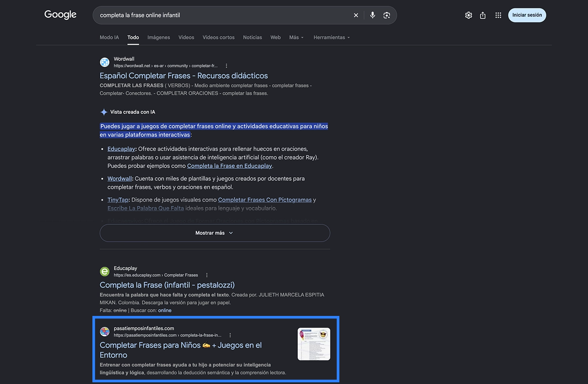
Task: Open the Herramientas dropdown
Action: coord(332,37)
